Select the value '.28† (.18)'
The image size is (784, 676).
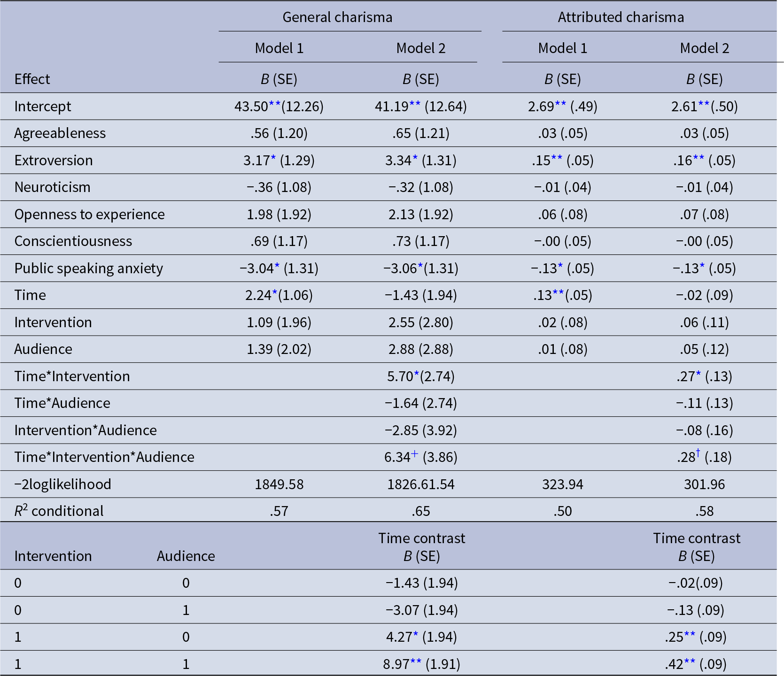click(x=705, y=456)
